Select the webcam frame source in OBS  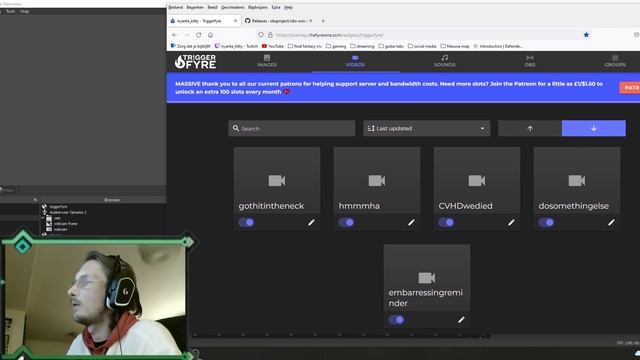click(65, 224)
